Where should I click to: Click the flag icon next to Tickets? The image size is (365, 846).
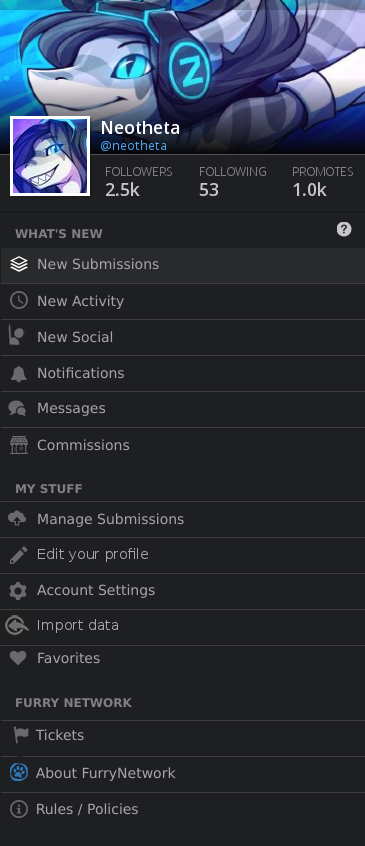[21, 735]
